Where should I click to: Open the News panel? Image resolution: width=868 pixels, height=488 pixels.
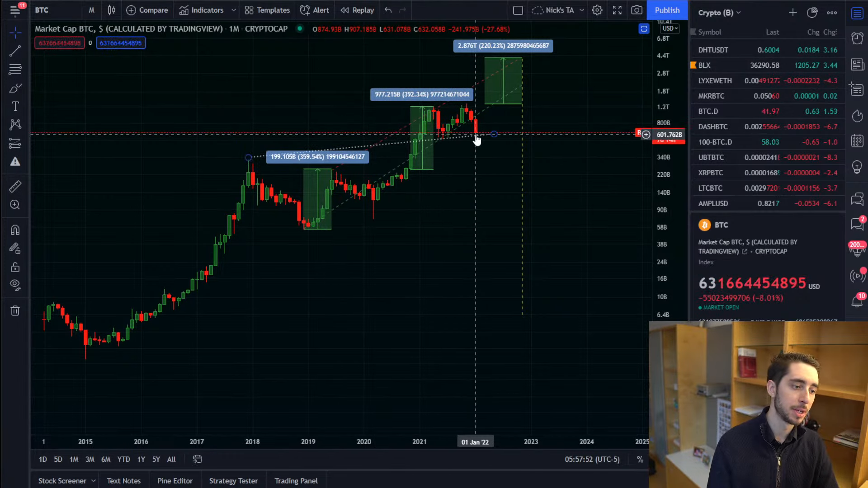[x=857, y=65]
